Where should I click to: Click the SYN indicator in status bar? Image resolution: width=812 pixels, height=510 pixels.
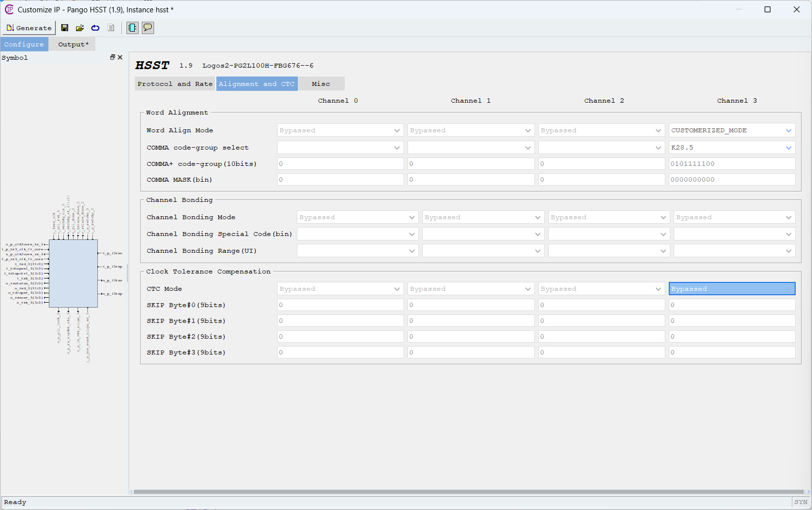pos(801,502)
